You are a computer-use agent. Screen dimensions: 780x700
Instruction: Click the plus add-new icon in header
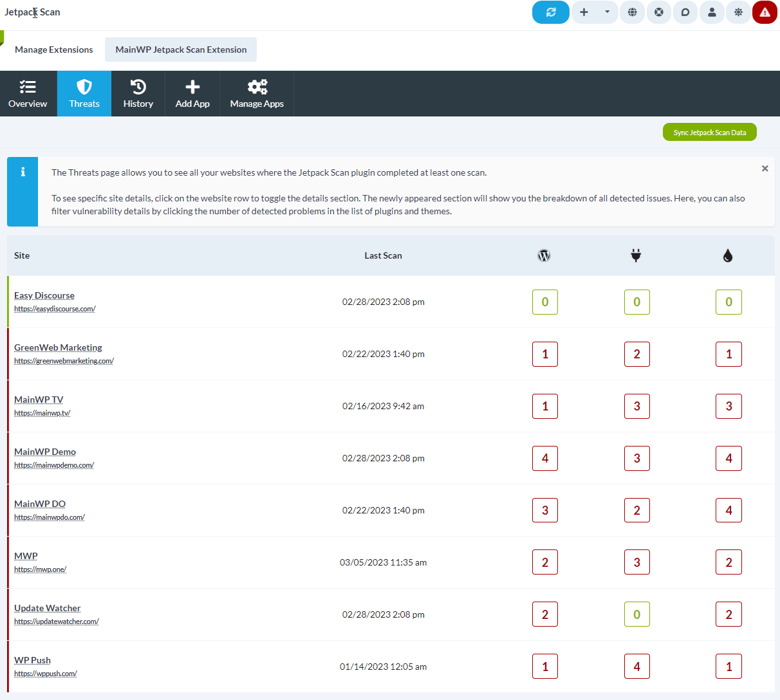(x=584, y=12)
